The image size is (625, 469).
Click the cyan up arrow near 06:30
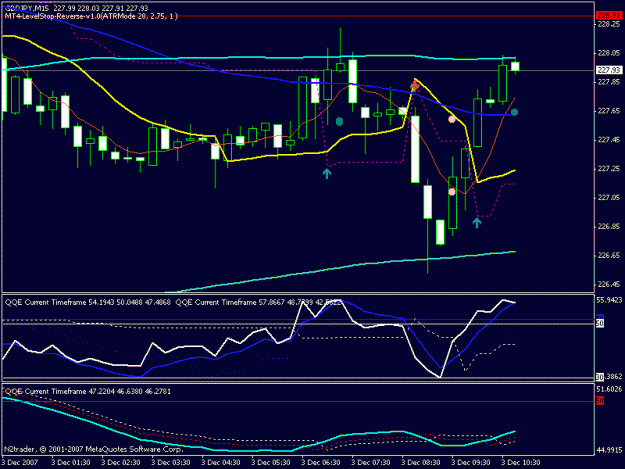tap(327, 173)
